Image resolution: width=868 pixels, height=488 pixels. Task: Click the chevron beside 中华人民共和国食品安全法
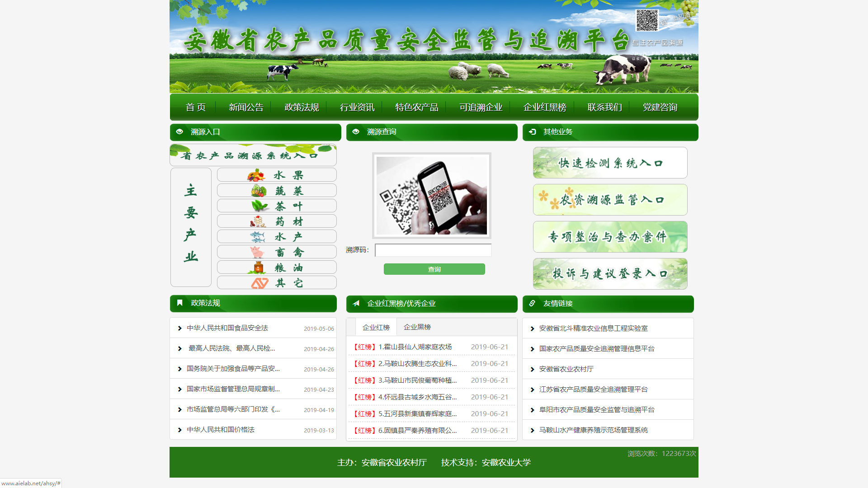(179, 328)
